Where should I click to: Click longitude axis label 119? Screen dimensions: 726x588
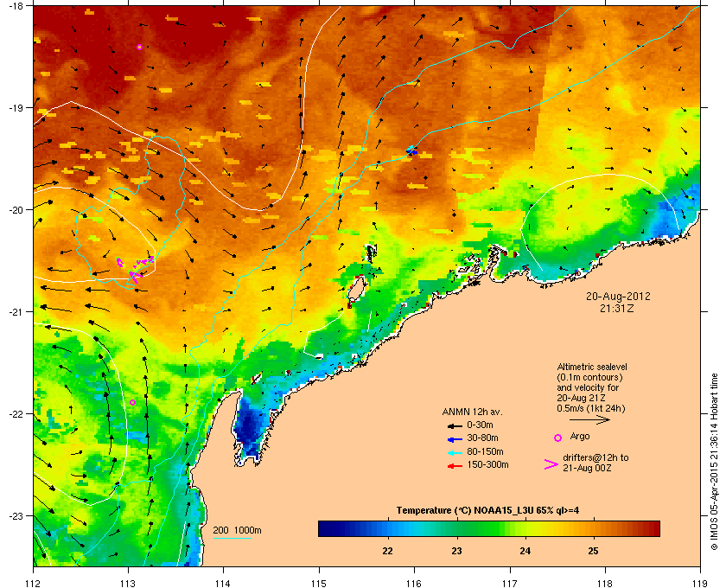click(700, 583)
